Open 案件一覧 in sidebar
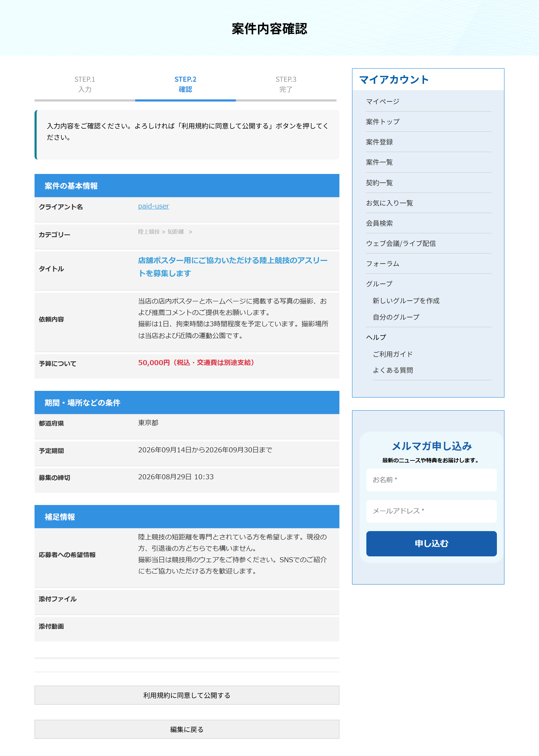The image size is (539, 756). click(x=379, y=162)
